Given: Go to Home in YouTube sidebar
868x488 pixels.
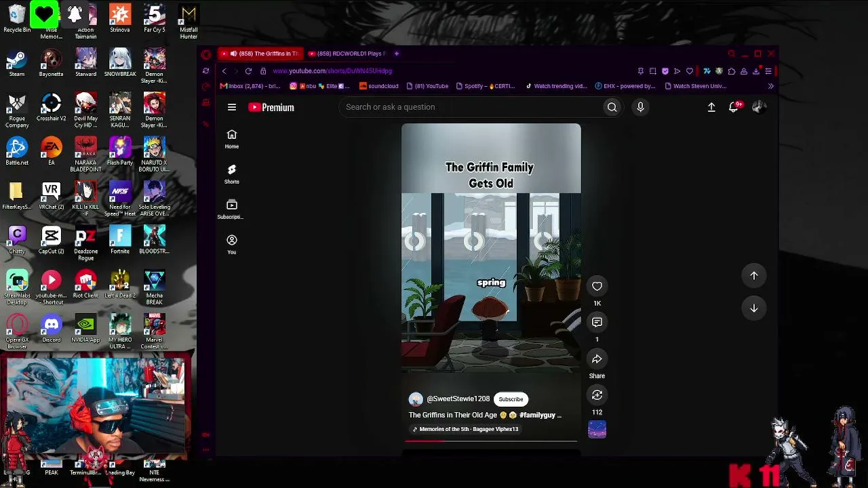Looking at the screenshot, I should [x=232, y=138].
